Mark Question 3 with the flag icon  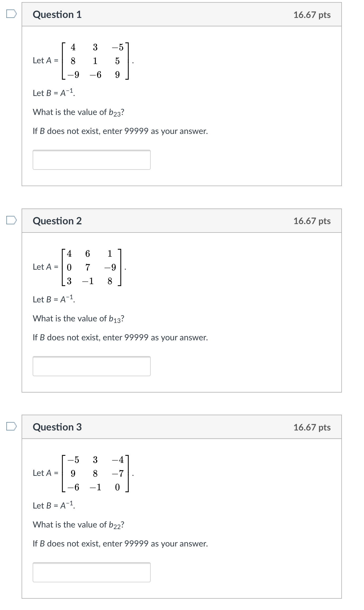(x=12, y=426)
